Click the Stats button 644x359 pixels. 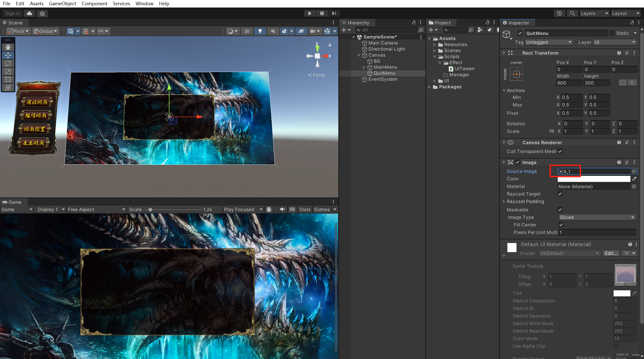305,209
